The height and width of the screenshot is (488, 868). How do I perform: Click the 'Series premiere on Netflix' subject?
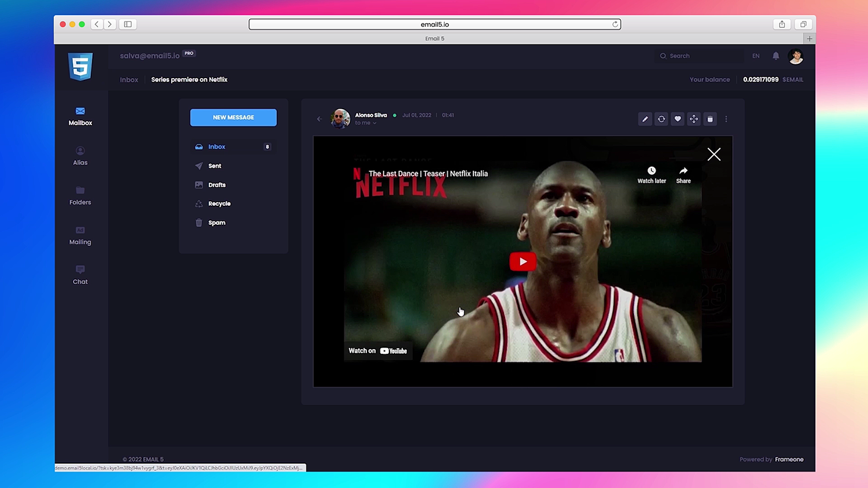click(x=189, y=80)
